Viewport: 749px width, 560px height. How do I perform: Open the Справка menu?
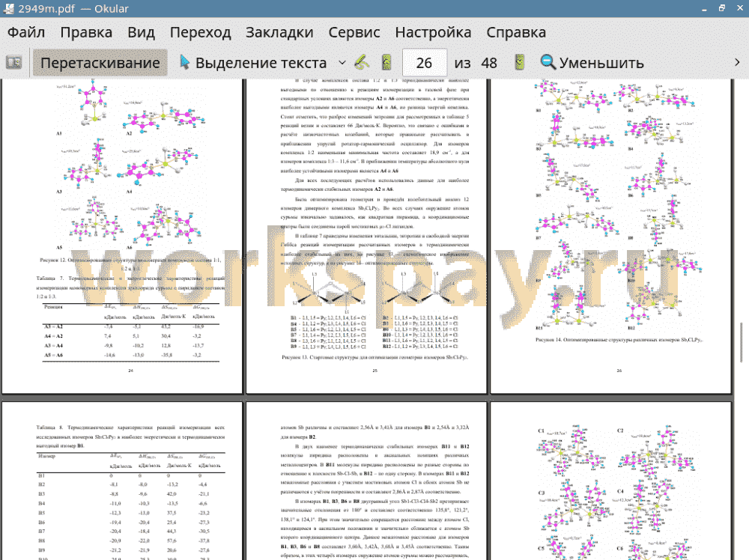pyautogui.click(x=516, y=32)
